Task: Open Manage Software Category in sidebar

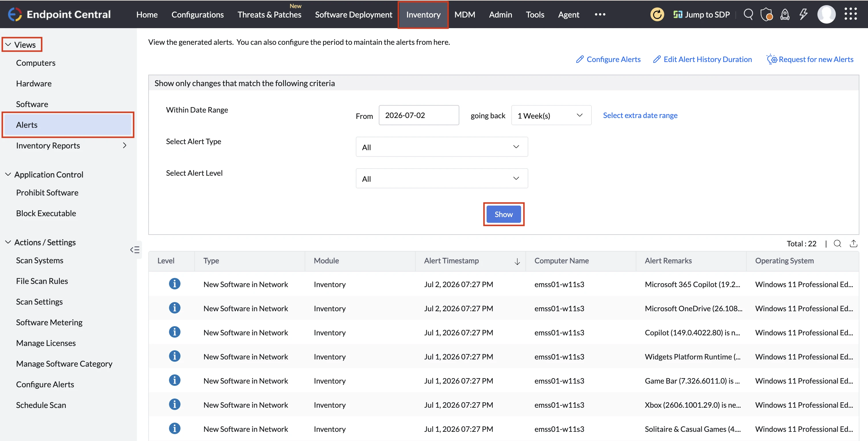Action: coord(64,363)
